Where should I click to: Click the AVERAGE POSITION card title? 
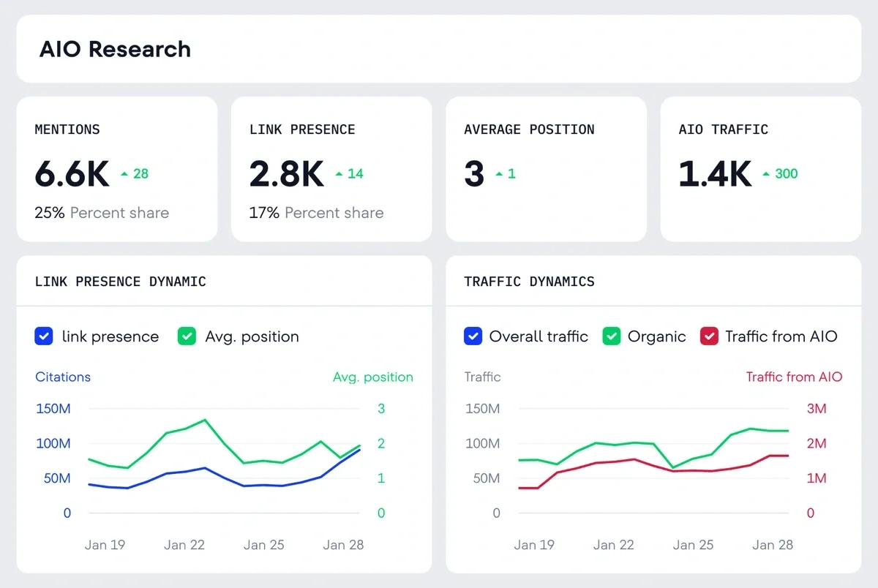click(x=529, y=129)
